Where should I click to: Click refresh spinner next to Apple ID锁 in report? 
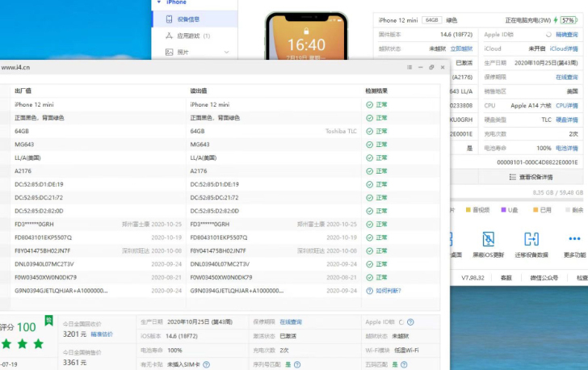coord(401,322)
